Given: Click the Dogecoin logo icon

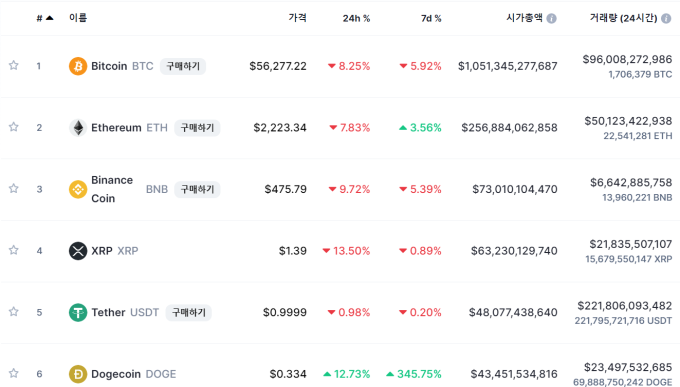Looking at the screenshot, I should point(78,374).
